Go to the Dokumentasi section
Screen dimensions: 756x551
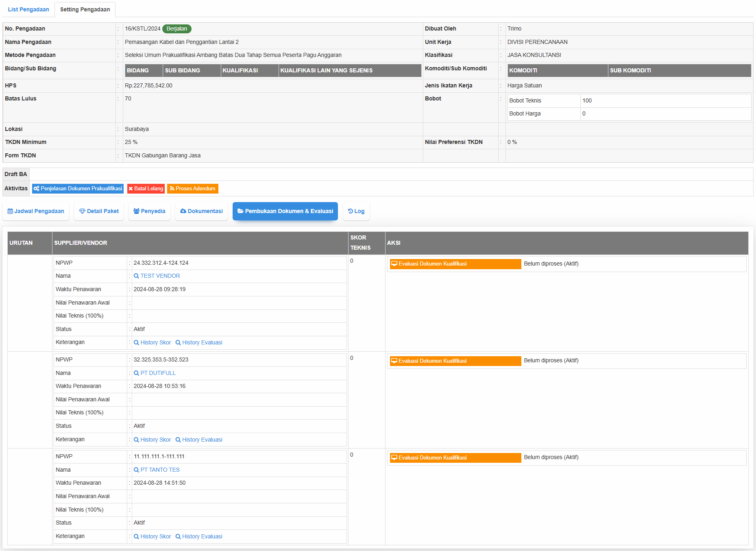pos(201,211)
